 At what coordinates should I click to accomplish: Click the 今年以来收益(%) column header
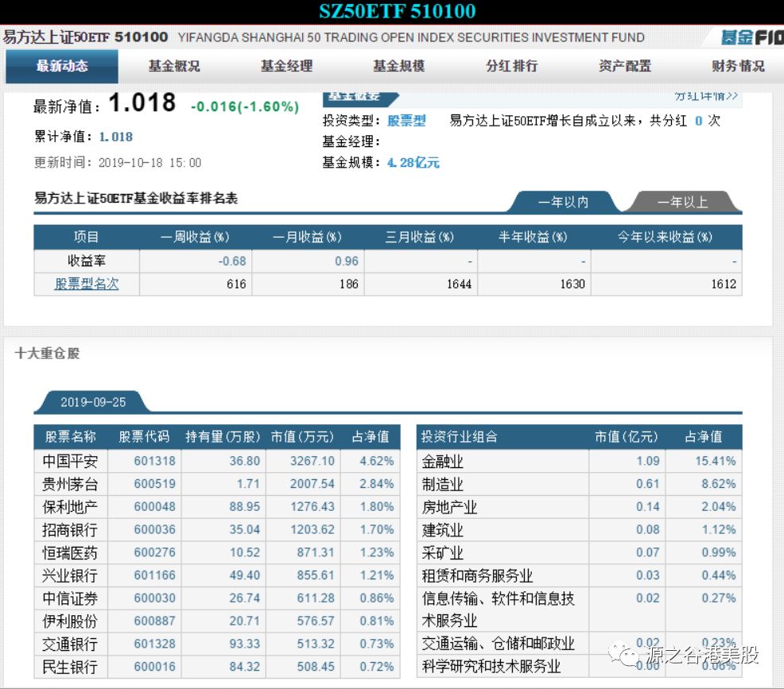665,237
